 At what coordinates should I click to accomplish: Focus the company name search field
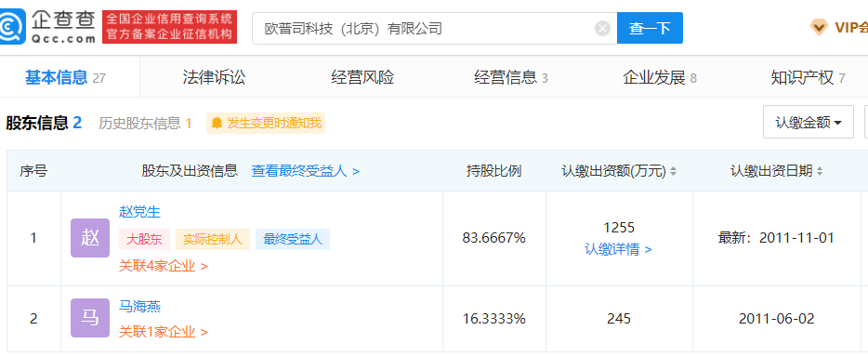pos(435,28)
